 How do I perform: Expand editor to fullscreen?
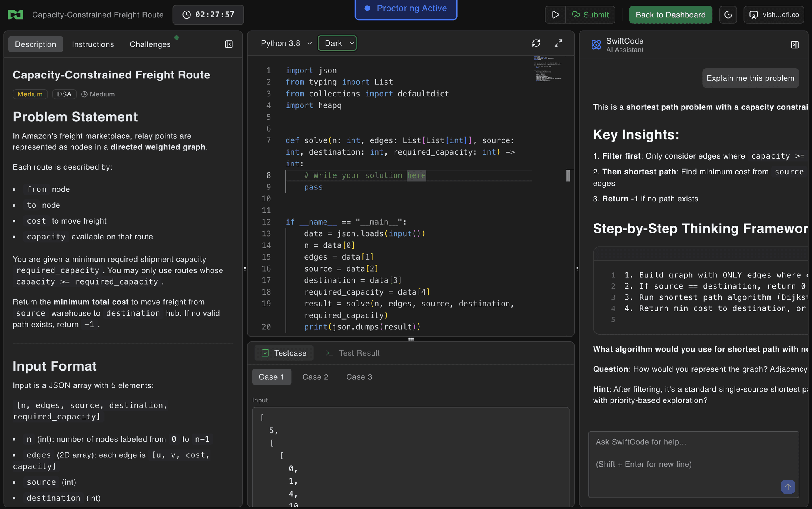[558, 43]
